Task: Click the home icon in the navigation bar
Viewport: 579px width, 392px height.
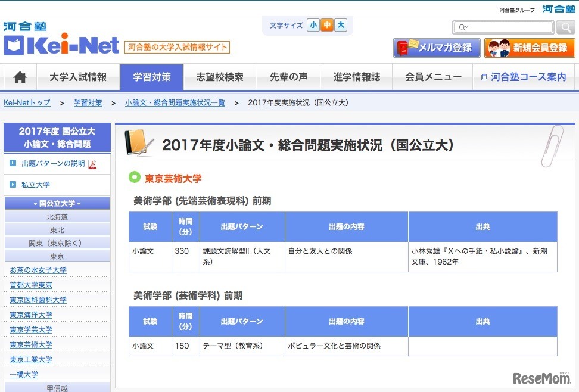Action: pos(20,76)
